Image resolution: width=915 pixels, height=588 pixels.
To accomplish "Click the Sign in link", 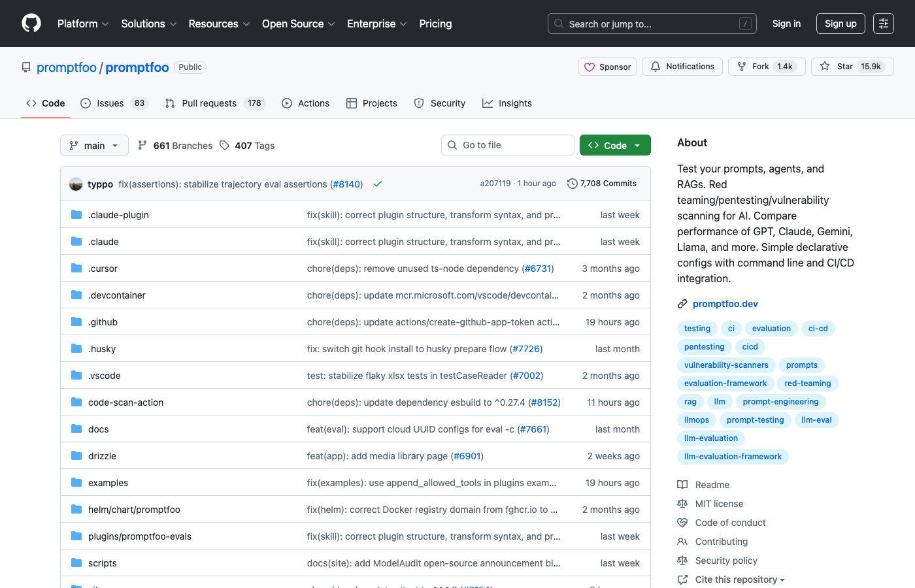I will click(x=786, y=24).
